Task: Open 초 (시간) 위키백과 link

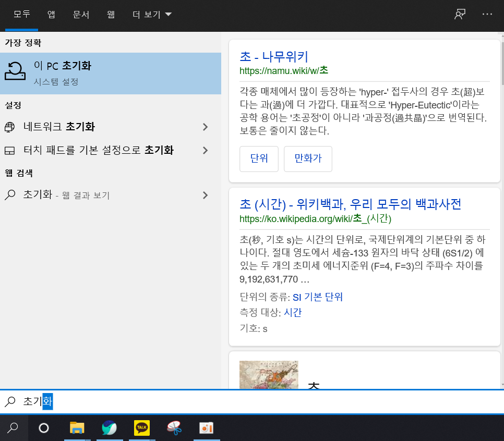Action: tap(351, 204)
